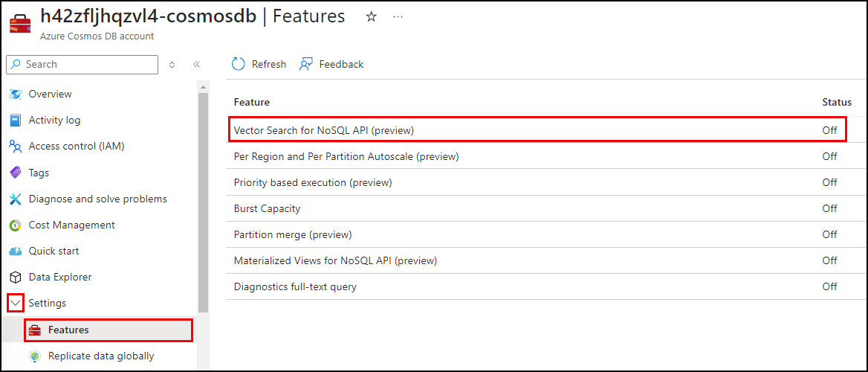Open Diagnostics full-text query feature

click(295, 286)
